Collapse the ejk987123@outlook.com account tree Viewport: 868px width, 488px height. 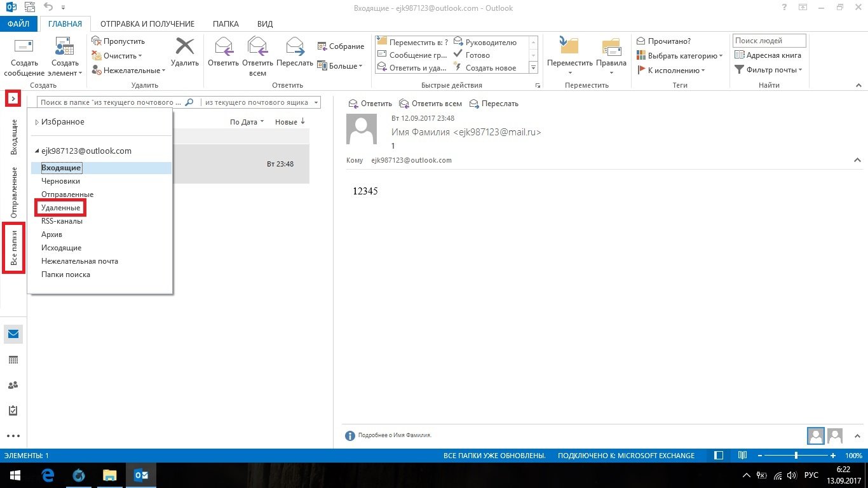coord(37,151)
